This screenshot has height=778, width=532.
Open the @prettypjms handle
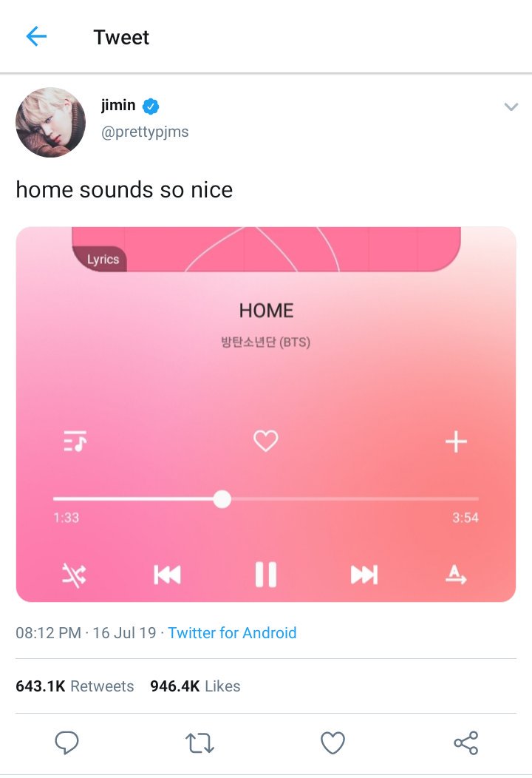coord(145,132)
